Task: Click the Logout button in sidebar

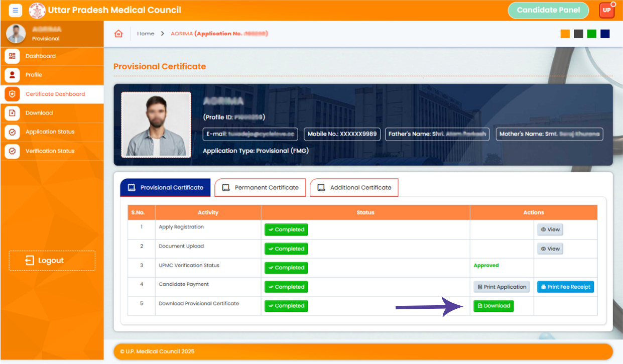Action: pyautogui.click(x=52, y=261)
